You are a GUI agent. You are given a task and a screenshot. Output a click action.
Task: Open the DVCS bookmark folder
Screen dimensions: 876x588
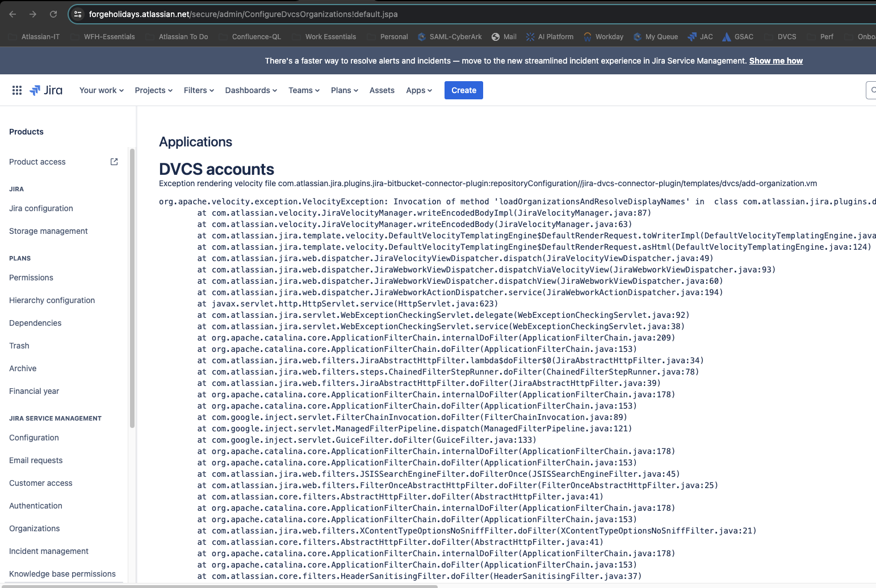click(x=781, y=37)
